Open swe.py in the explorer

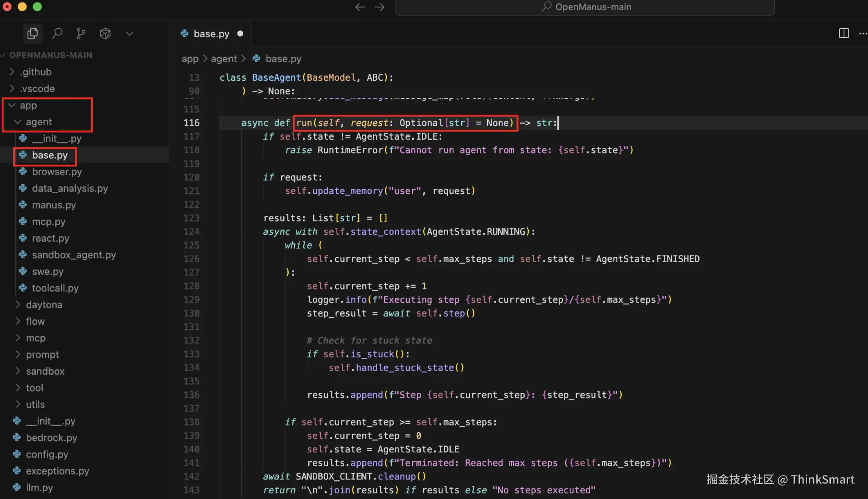[48, 272]
